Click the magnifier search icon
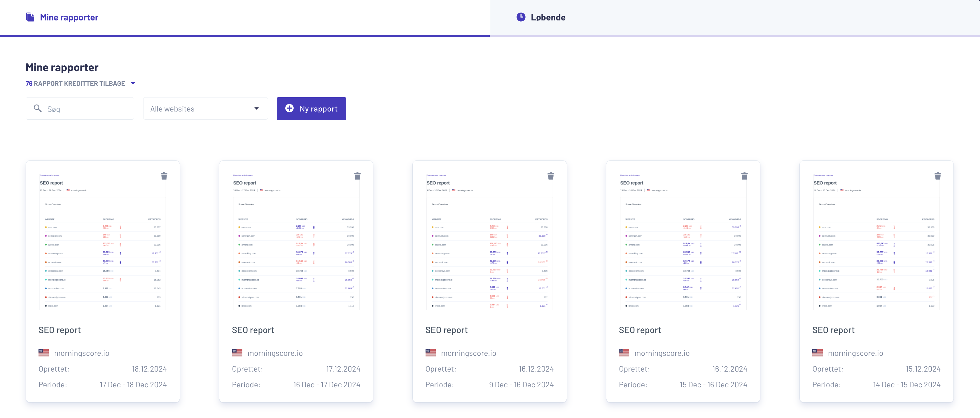 [38, 109]
